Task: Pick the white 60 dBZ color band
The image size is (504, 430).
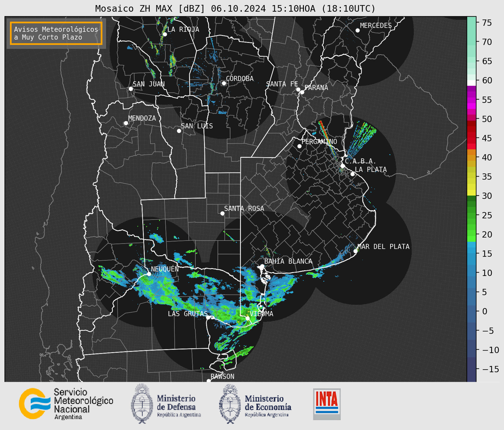Action: pyautogui.click(x=471, y=83)
